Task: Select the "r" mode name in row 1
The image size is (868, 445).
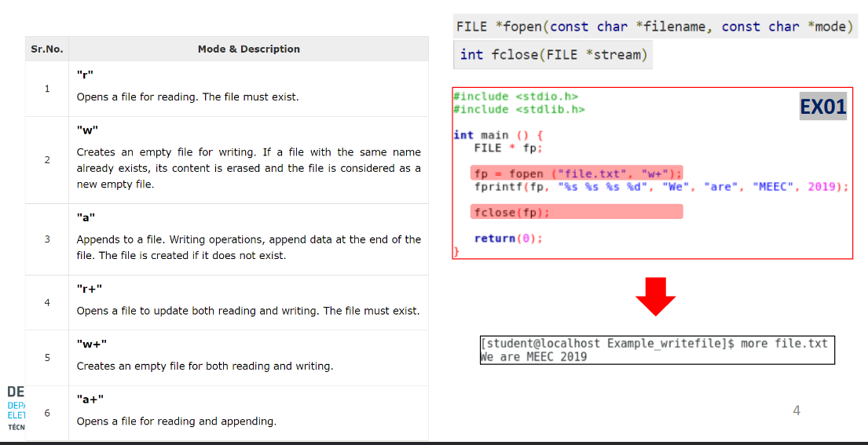Action: tap(85, 75)
